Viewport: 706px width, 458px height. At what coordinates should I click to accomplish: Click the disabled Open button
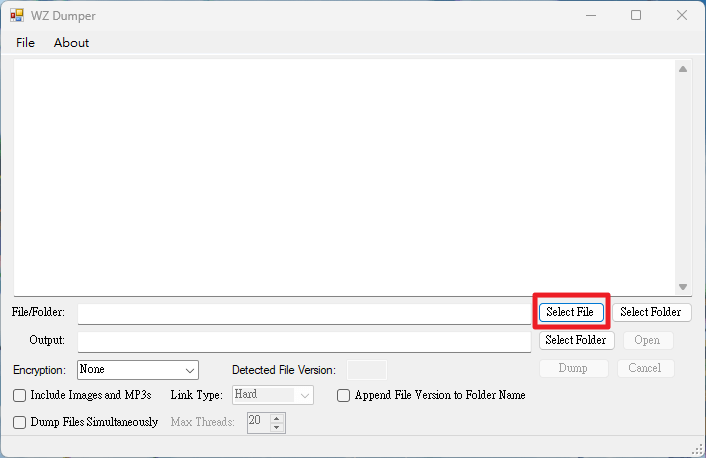pyautogui.click(x=647, y=340)
